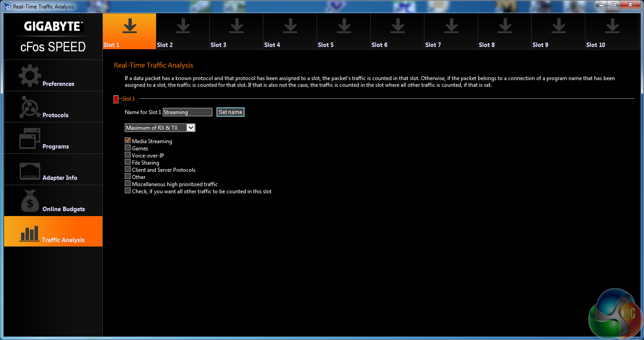Screen dimensions: 644x340
Task: Switch to the Slot 5 tab
Action: click(344, 31)
